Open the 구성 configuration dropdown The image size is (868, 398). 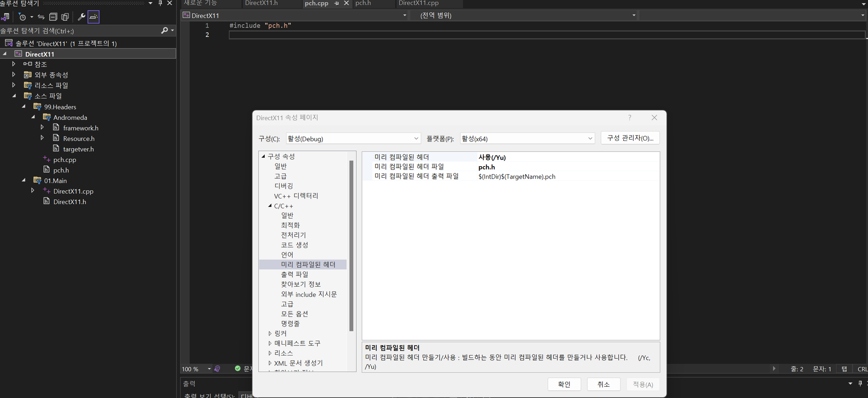point(353,139)
